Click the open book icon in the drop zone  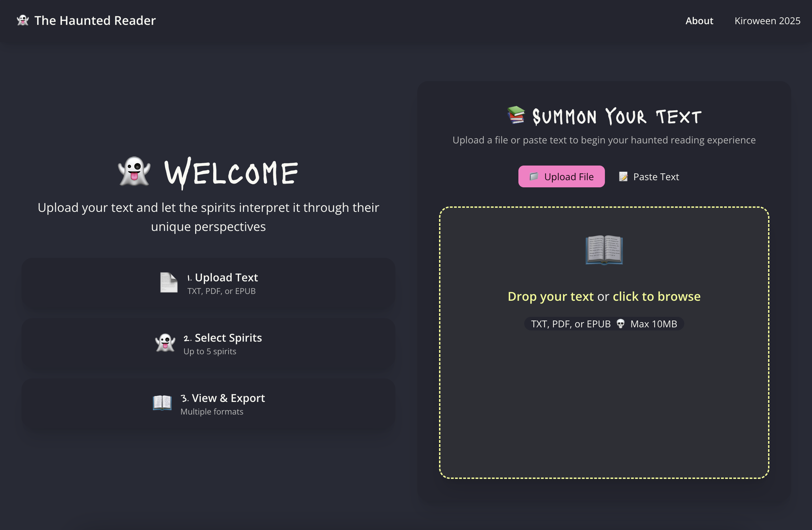[x=604, y=250]
